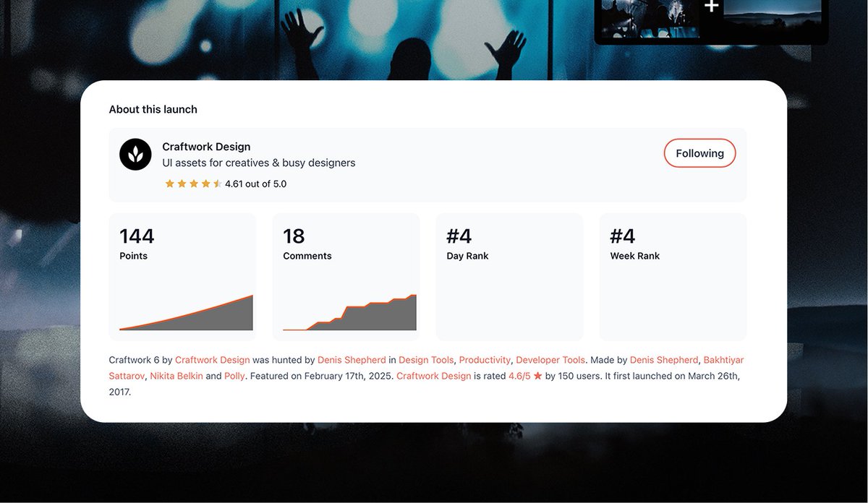Image resolution: width=868 pixels, height=503 pixels.
Task: Click the tagline 'UI assets for creatives & busy designers'
Action: click(x=259, y=163)
